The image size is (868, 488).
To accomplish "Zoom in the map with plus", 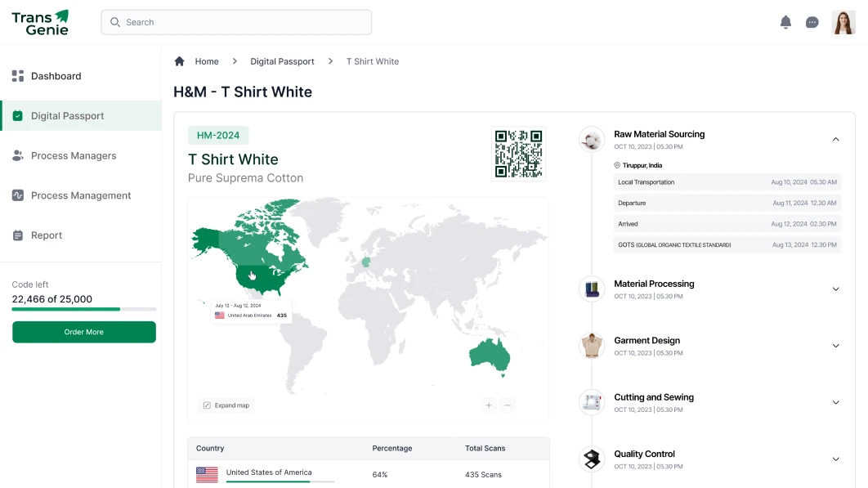I will (489, 405).
